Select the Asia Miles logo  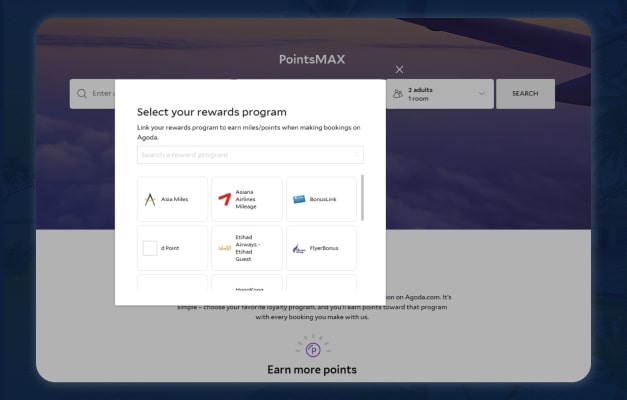point(150,199)
